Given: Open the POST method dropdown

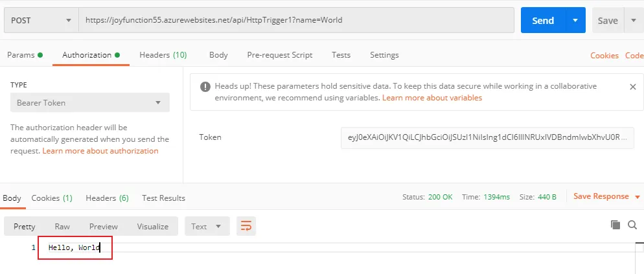Looking at the screenshot, I should (x=40, y=20).
